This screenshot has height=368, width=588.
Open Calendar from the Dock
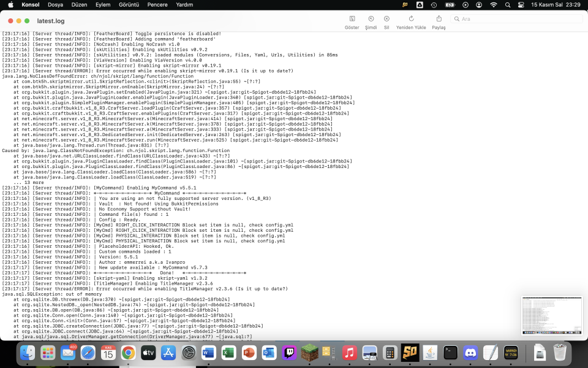(108, 353)
